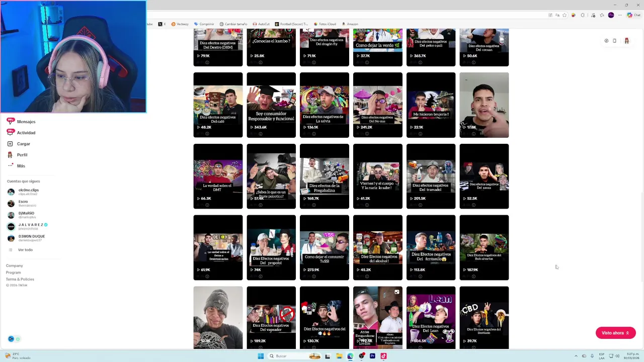Image resolution: width=644 pixels, height=362 pixels.
Task: Open Microsoft Edge from taskbar
Action: pos(350,356)
